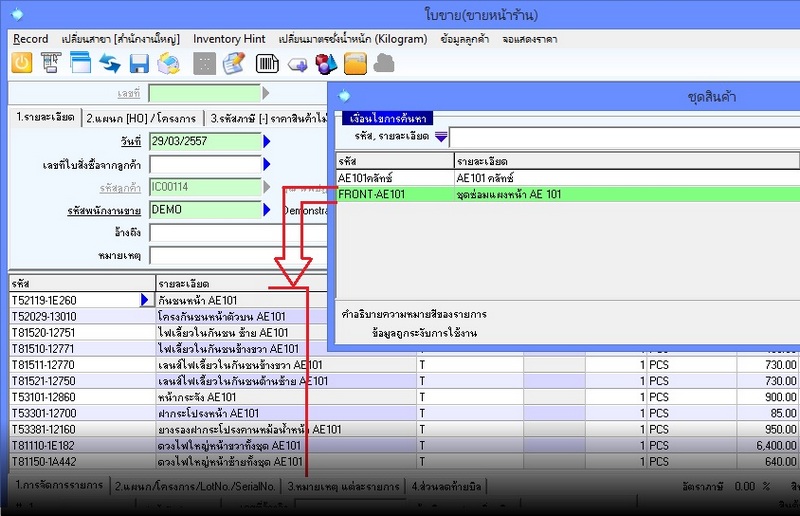The height and width of the screenshot is (516, 800).
Task: Open lookup arrow next to DEMO salesperson field
Action: [267, 210]
